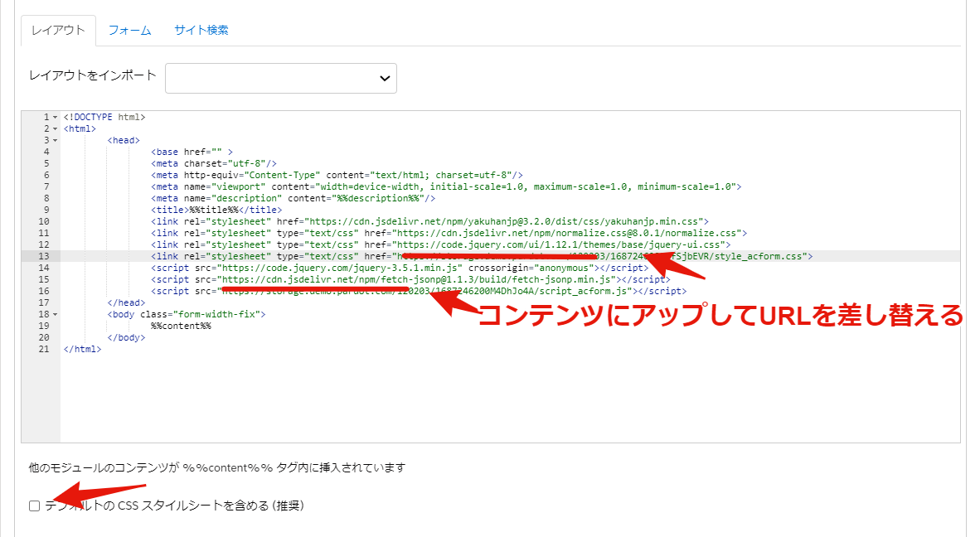Click the %%title%% line

point(216,210)
